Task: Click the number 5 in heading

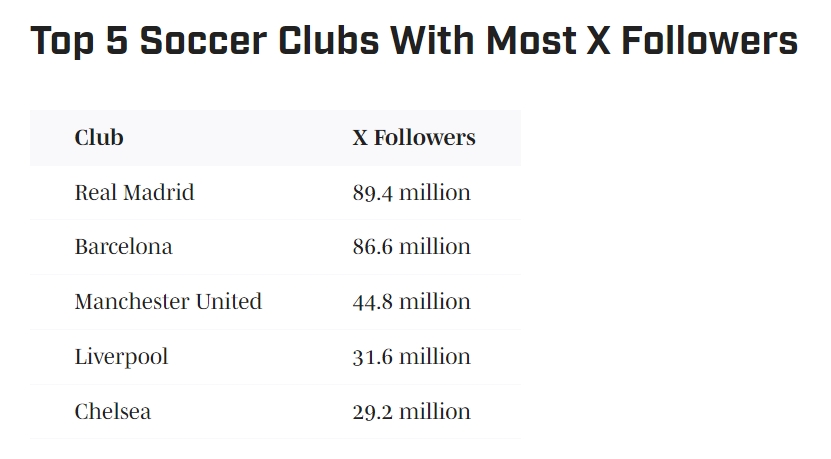Action: pos(115,42)
